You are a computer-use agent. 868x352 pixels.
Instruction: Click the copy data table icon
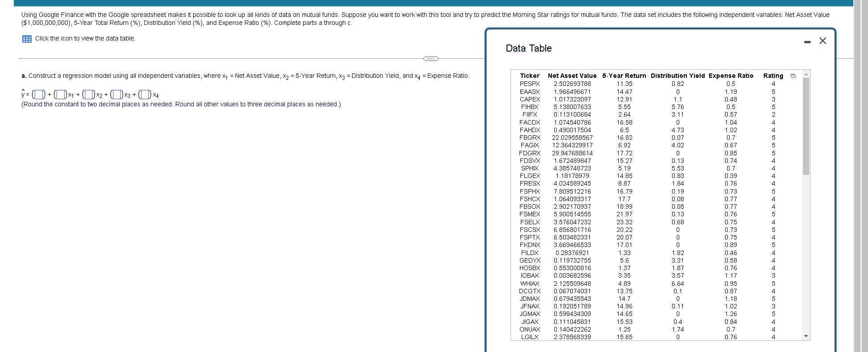[x=793, y=76]
